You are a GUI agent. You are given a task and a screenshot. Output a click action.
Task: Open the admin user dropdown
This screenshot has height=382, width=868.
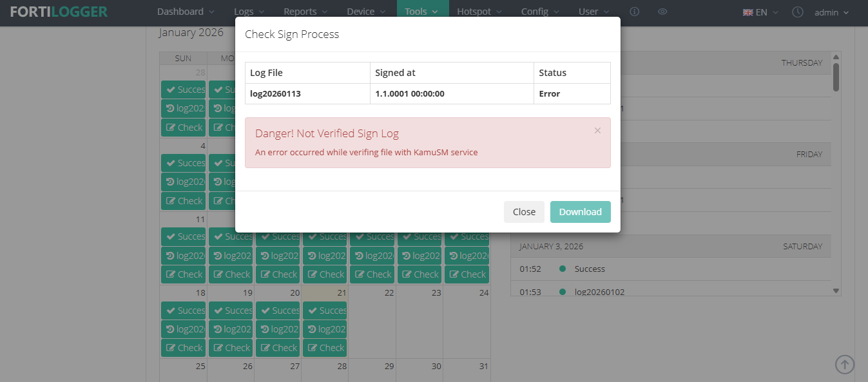pyautogui.click(x=832, y=12)
